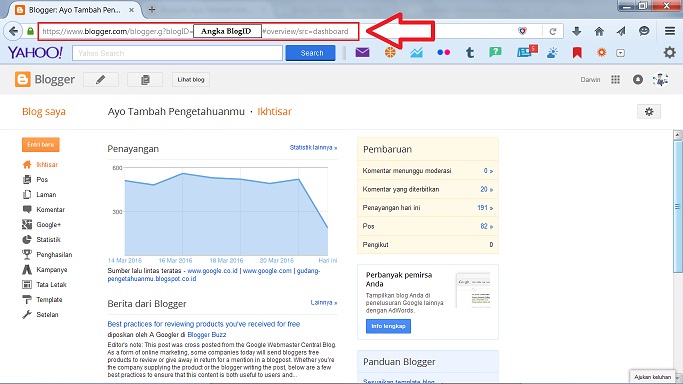Open Komentar yang diterbitkan count 20
The image size is (683, 384).
(487, 189)
